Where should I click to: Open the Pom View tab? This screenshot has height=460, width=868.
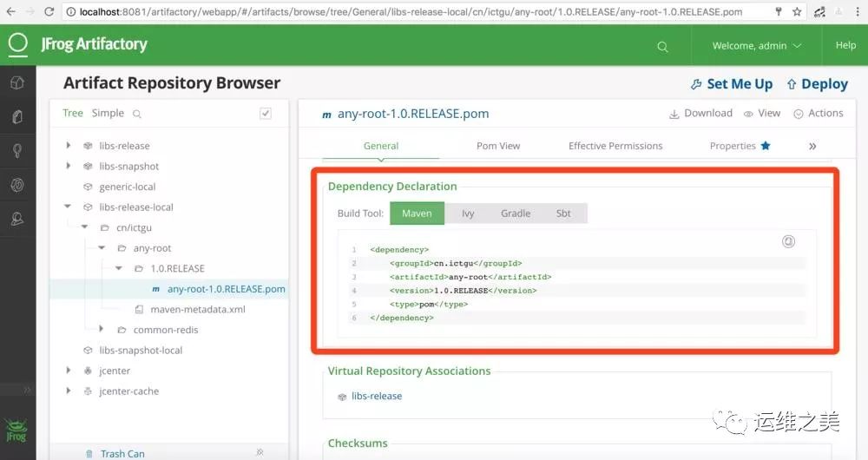click(498, 146)
